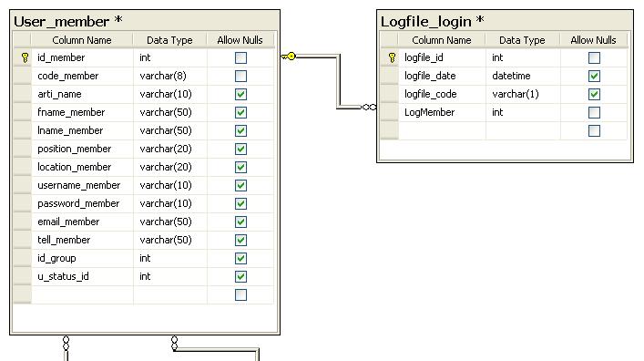Select the arti_name column name cell

(82, 94)
